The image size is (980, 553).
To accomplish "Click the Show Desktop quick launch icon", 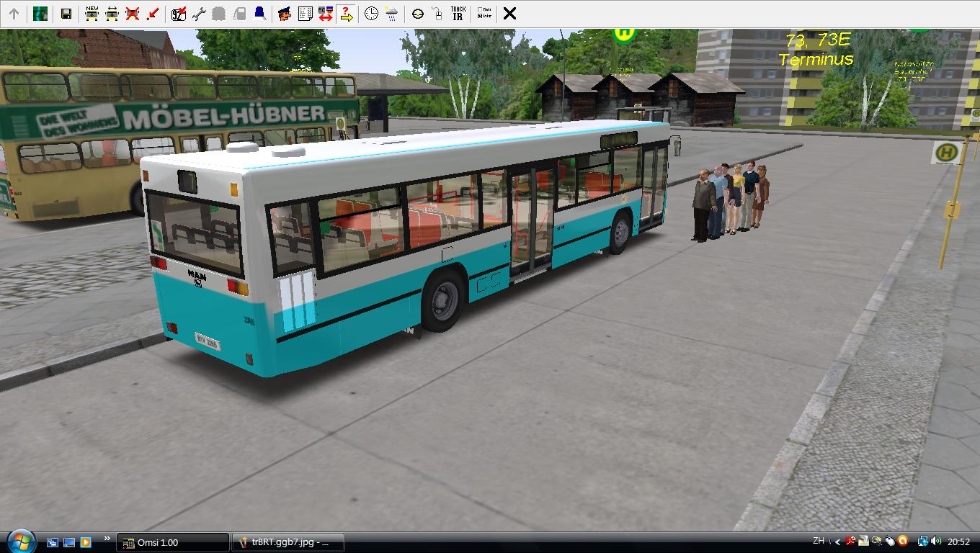I will coord(69,542).
